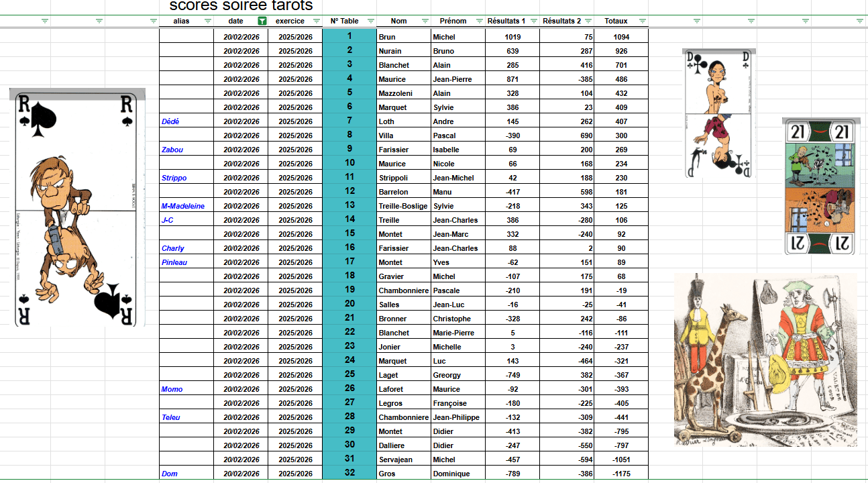This screenshot has width=868, height=483.
Task: Select the Queen of Clubs card image
Action: (x=718, y=114)
